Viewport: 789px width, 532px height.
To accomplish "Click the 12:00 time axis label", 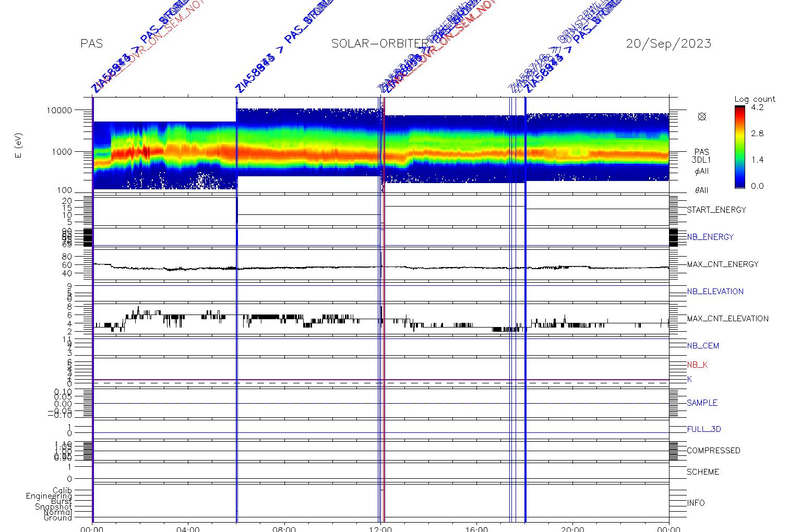I will [x=381, y=528].
